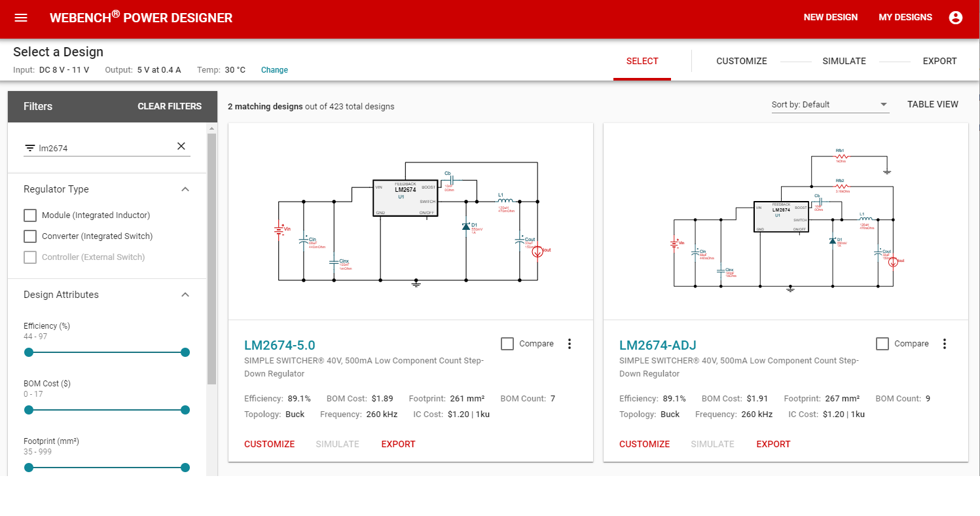Click the WEBENCH POWER DESIGNER title

click(141, 18)
